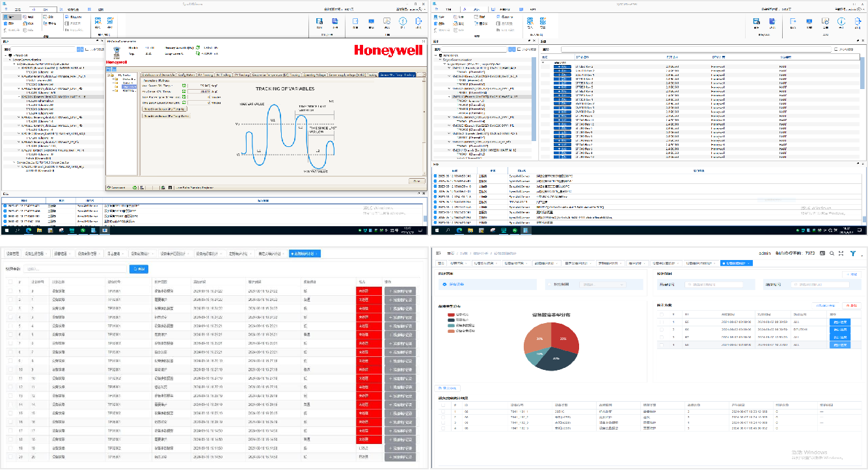Viewport: 868px width, 470px height.
Task: Tick checkbox of scheme row with ID 66
Action: (x=661, y=330)
